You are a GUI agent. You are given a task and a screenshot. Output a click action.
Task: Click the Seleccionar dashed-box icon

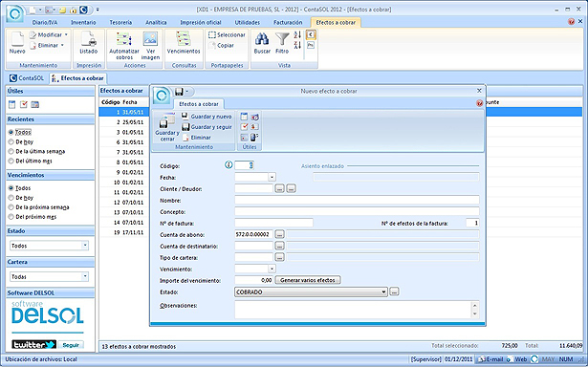tap(212, 34)
